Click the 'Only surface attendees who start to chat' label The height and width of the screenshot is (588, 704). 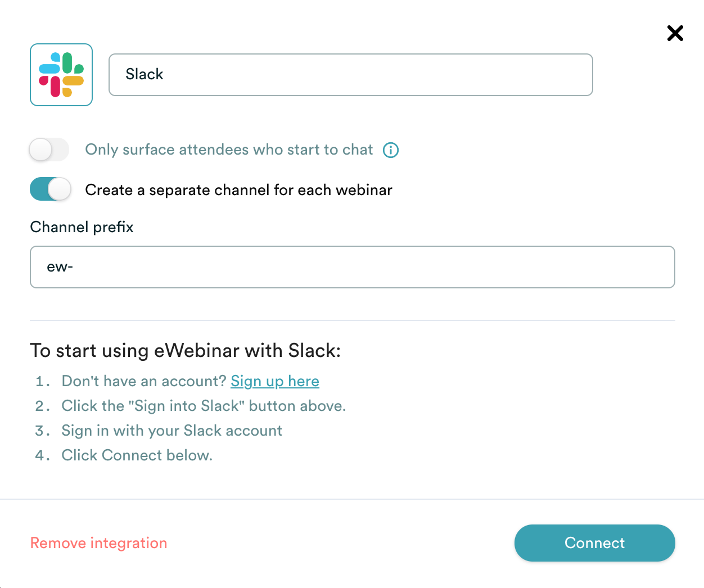coord(229,150)
